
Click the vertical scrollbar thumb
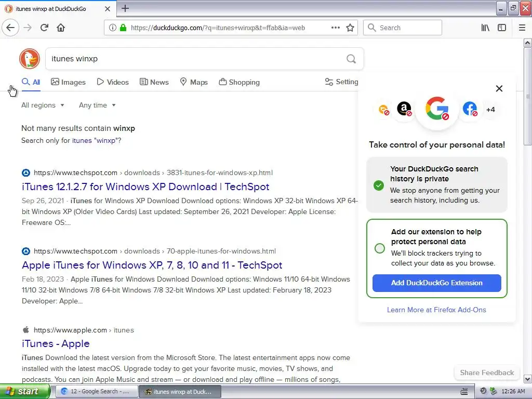point(527,96)
